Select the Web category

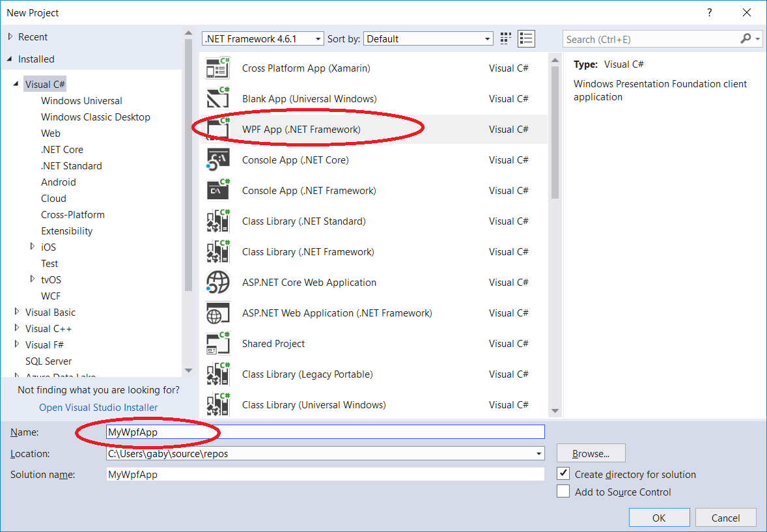tap(50, 133)
